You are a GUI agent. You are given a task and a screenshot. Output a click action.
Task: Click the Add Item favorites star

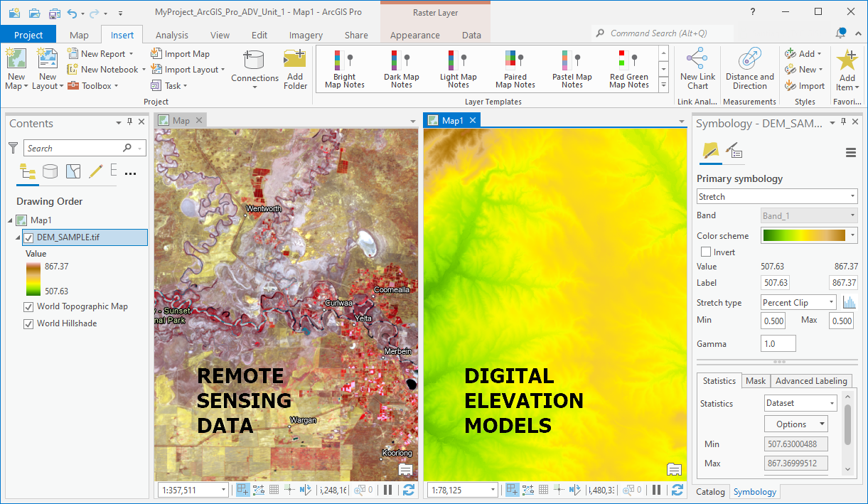click(x=847, y=60)
